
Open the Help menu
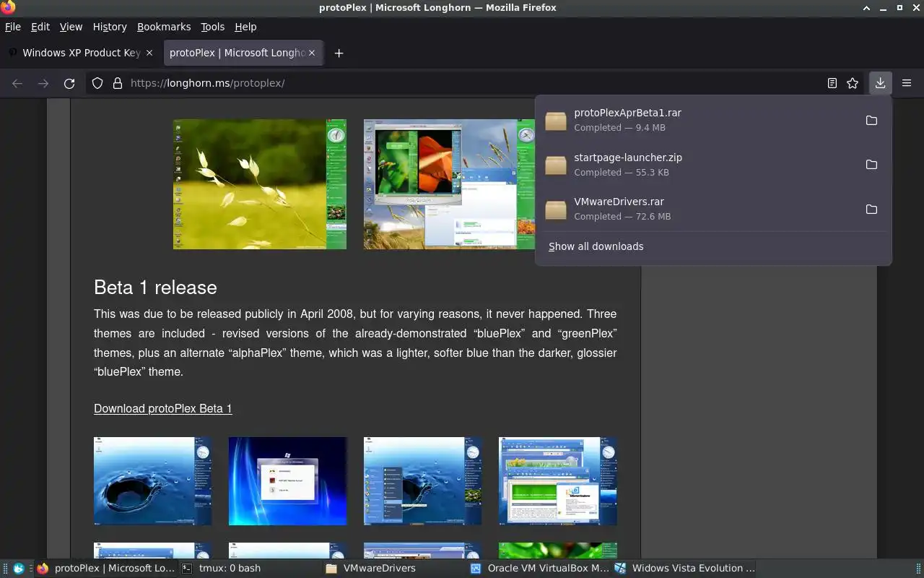point(245,27)
